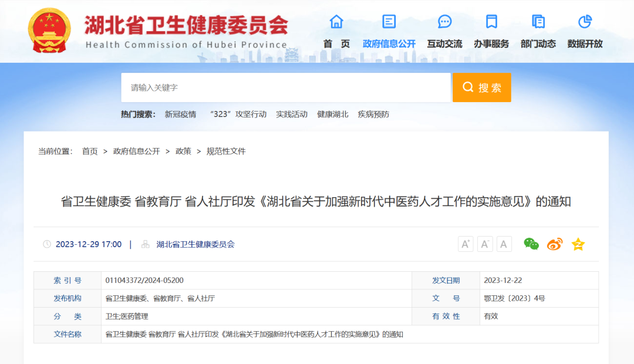
Task: Click validity value 有效
Action: [x=491, y=316]
